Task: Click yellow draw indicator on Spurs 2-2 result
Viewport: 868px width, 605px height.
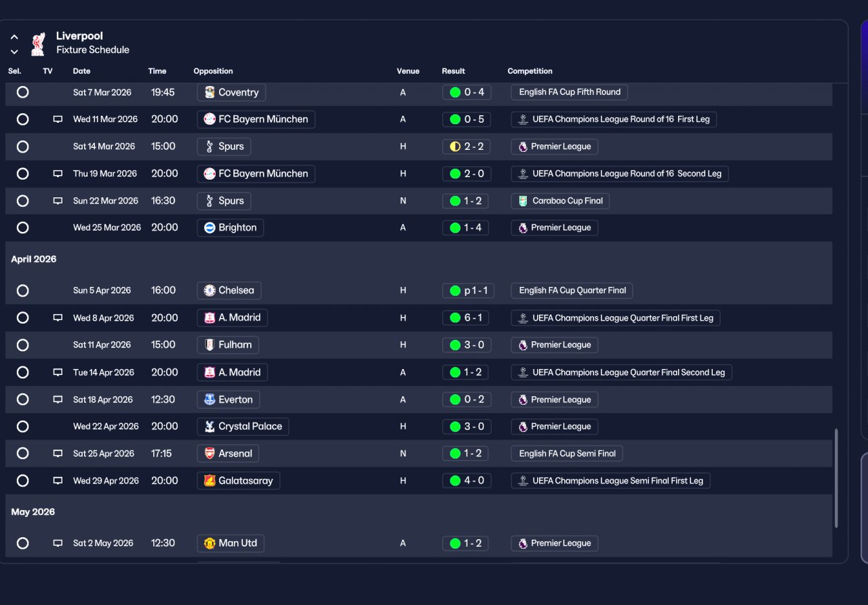Action: click(455, 147)
